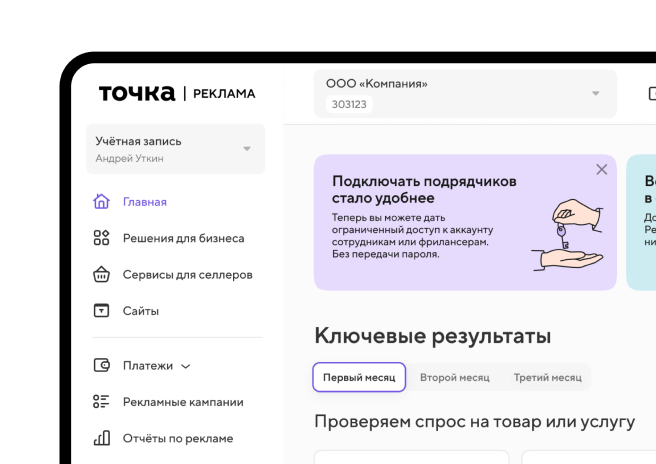Click the 303123 account number badge
Image resolution: width=656 pixels, height=464 pixels.
coord(349,104)
